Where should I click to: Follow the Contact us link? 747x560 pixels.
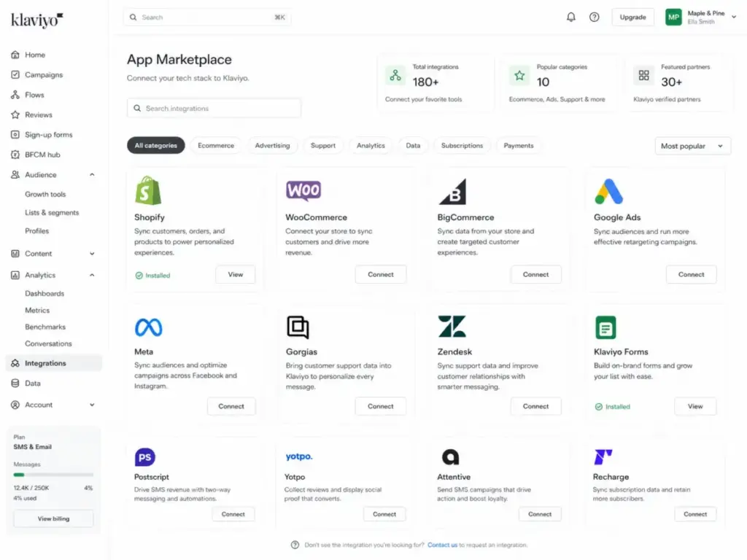tap(442, 545)
